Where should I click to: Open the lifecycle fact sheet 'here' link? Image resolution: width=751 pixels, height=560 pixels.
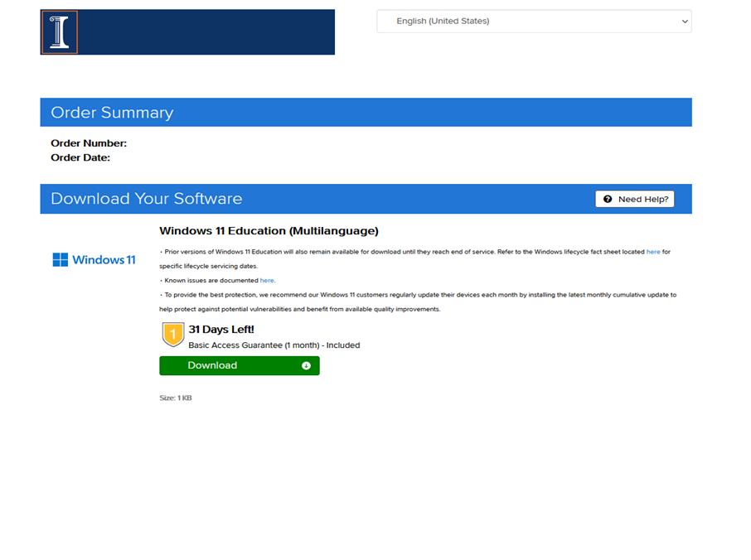pyautogui.click(x=653, y=252)
